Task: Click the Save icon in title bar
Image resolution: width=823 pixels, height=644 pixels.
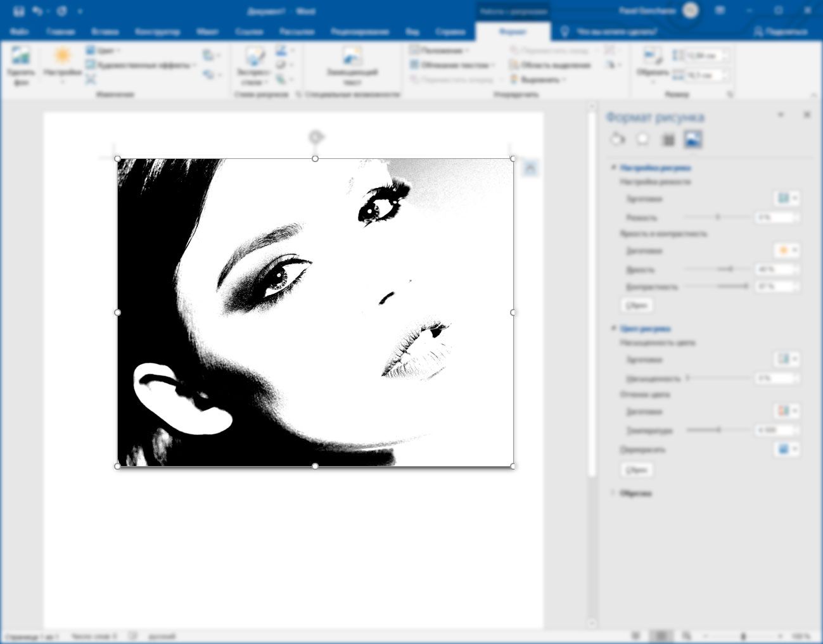Action: pyautogui.click(x=18, y=11)
